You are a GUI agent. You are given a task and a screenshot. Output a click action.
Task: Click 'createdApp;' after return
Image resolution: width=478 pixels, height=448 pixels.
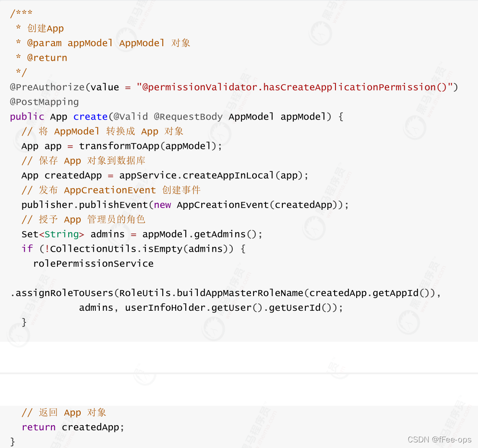click(x=93, y=427)
